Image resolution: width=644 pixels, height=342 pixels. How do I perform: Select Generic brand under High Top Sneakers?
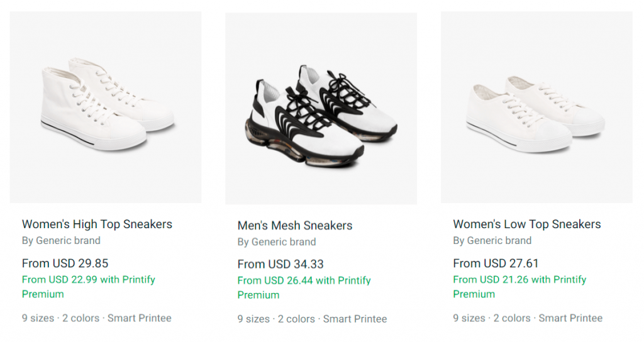[x=68, y=241]
